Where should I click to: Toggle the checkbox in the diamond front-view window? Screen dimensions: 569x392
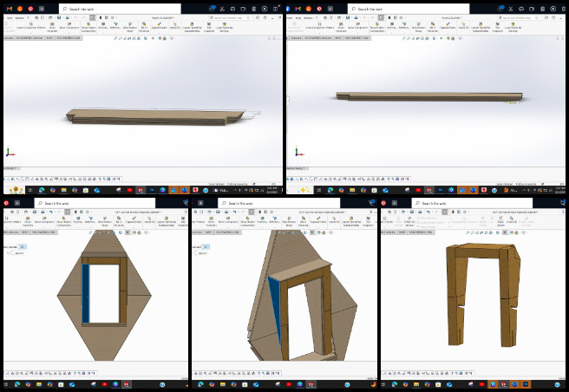[13, 252]
